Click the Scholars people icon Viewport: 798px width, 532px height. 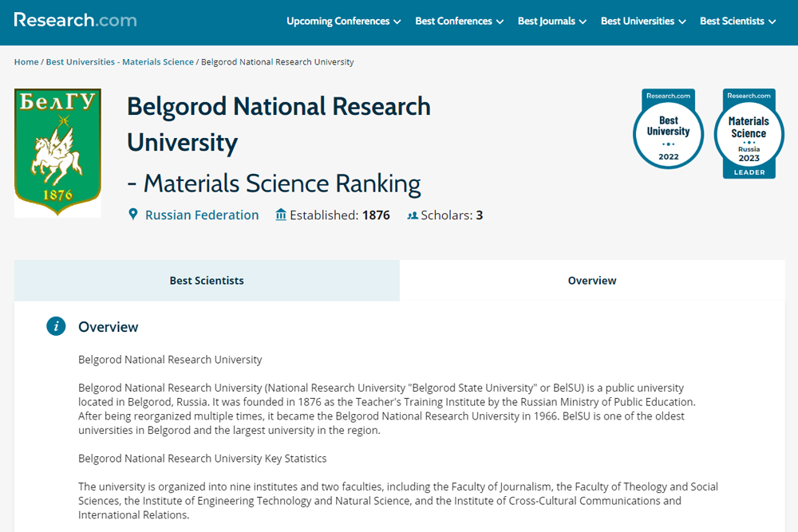click(x=413, y=215)
